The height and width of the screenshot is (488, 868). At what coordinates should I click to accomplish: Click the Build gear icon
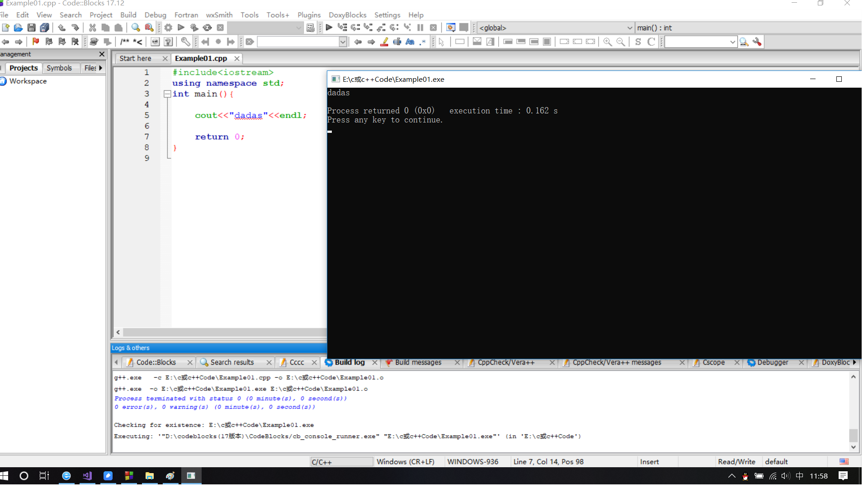[168, 28]
